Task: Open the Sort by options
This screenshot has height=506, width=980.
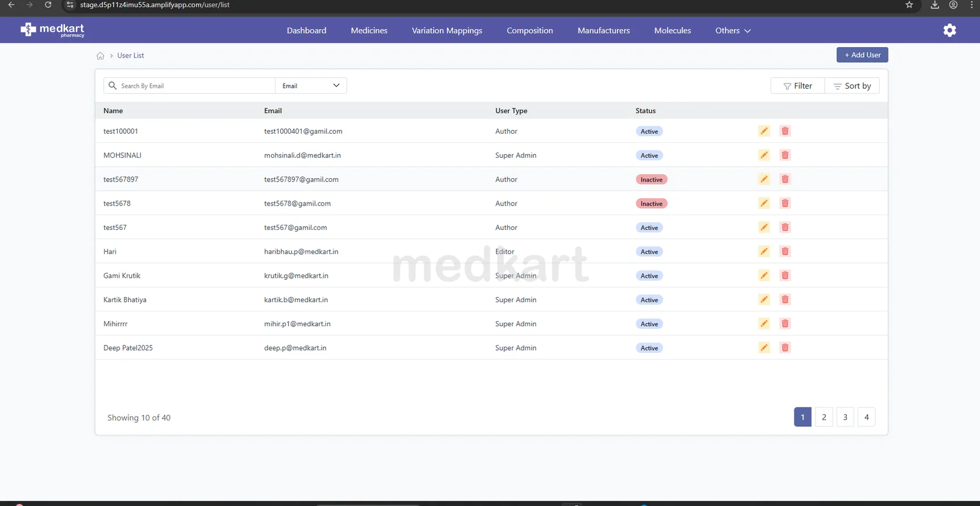Action: pos(852,86)
